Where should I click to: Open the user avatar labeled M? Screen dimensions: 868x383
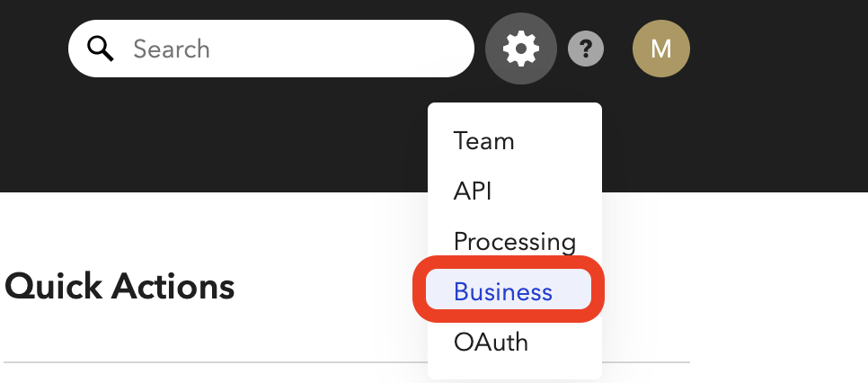661,49
